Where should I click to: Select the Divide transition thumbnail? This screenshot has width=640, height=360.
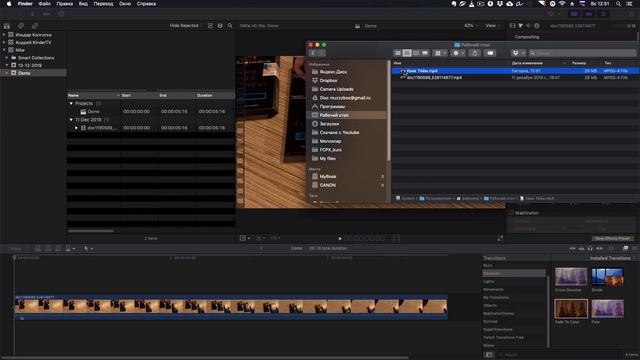(607, 277)
